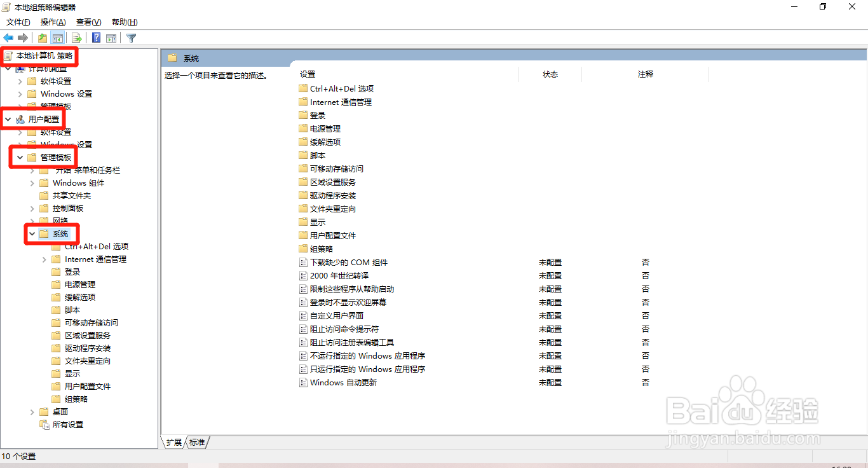Click the 用户配置 user icon in tree
Screen dimensions: 868x468
pyautogui.click(x=20, y=119)
